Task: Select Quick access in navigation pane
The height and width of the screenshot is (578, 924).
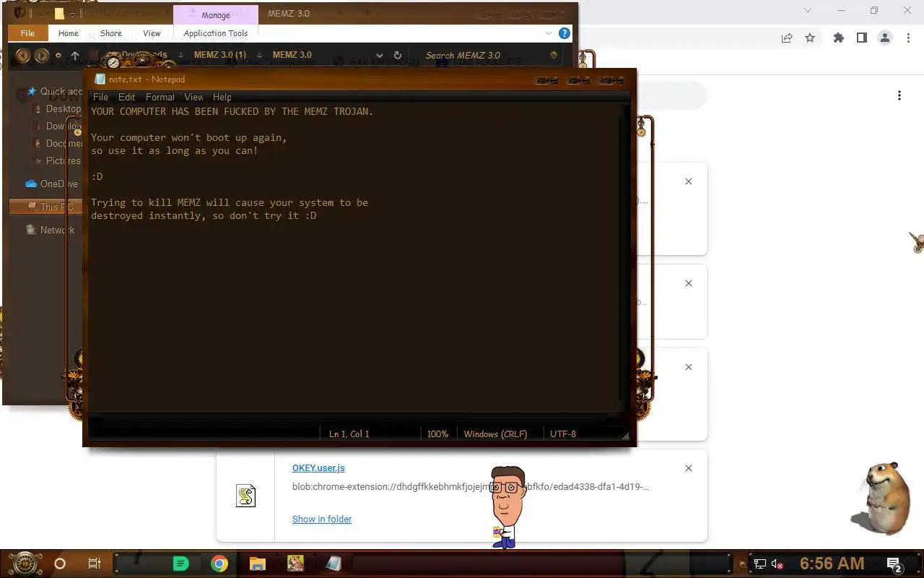Action: click(x=54, y=91)
